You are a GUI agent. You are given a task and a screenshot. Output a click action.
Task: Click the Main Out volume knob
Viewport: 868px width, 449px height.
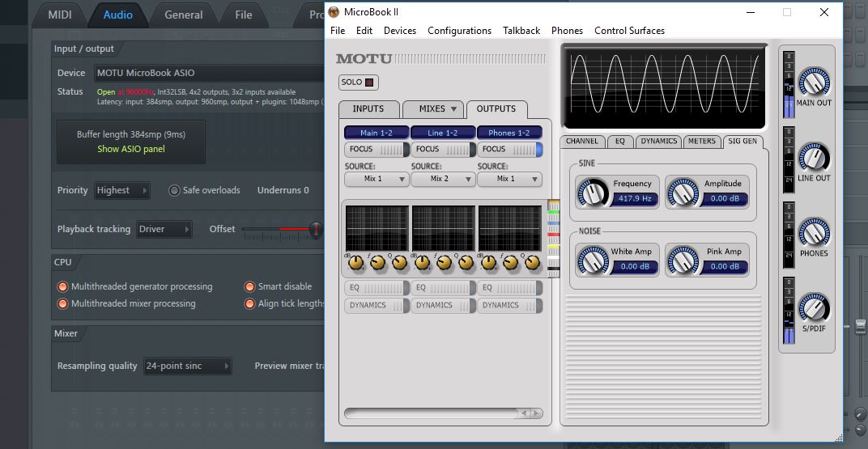(813, 82)
